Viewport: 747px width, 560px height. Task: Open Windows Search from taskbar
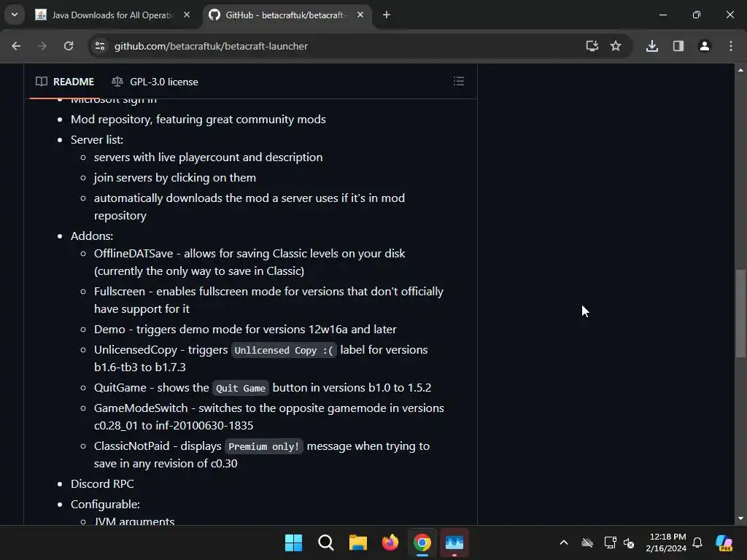point(326,542)
